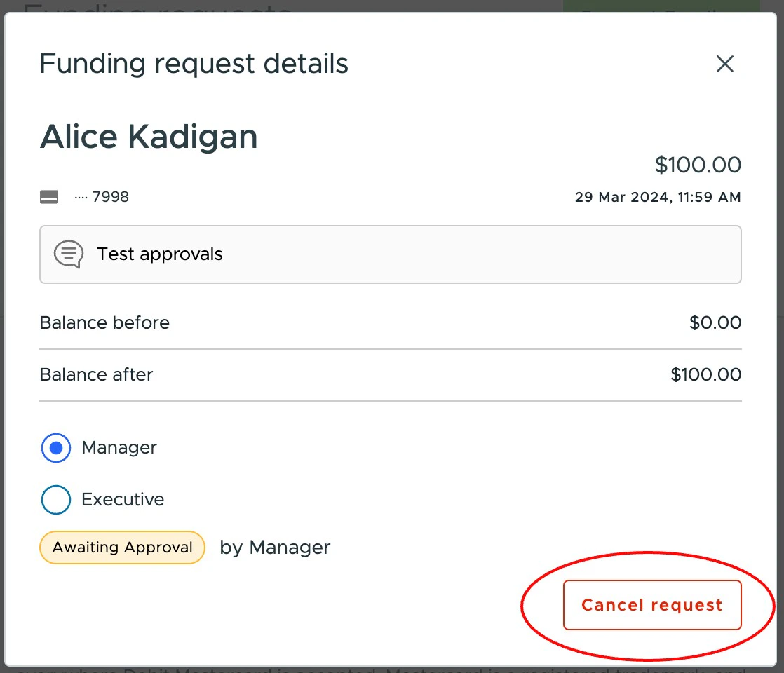
Task: Click the Alice Kadigan name heading
Action: pyautogui.click(x=149, y=137)
